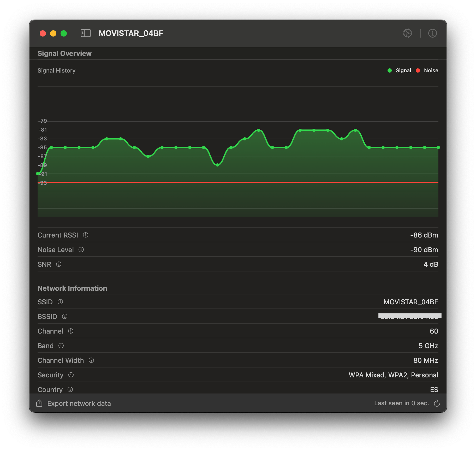The height and width of the screenshot is (451, 476).
Task: Open Channel Width info icon
Action: tap(91, 360)
